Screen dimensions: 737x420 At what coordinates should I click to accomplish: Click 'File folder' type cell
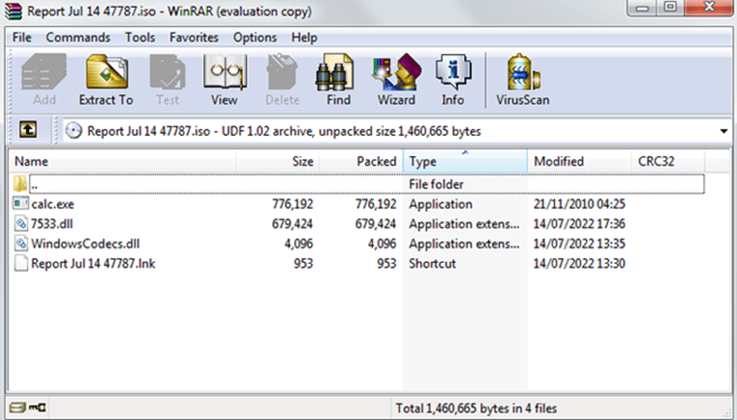[x=436, y=184]
